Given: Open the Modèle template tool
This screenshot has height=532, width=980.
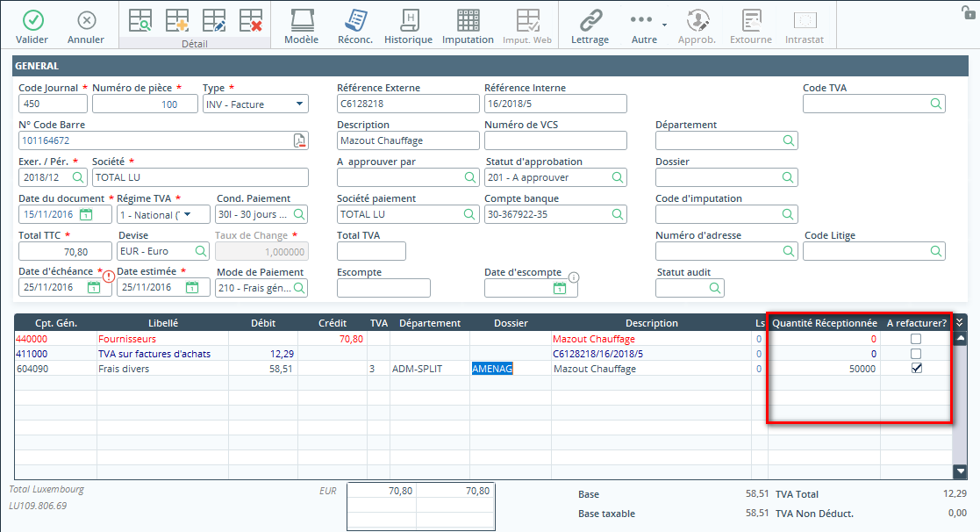Looking at the screenshot, I should [301, 20].
